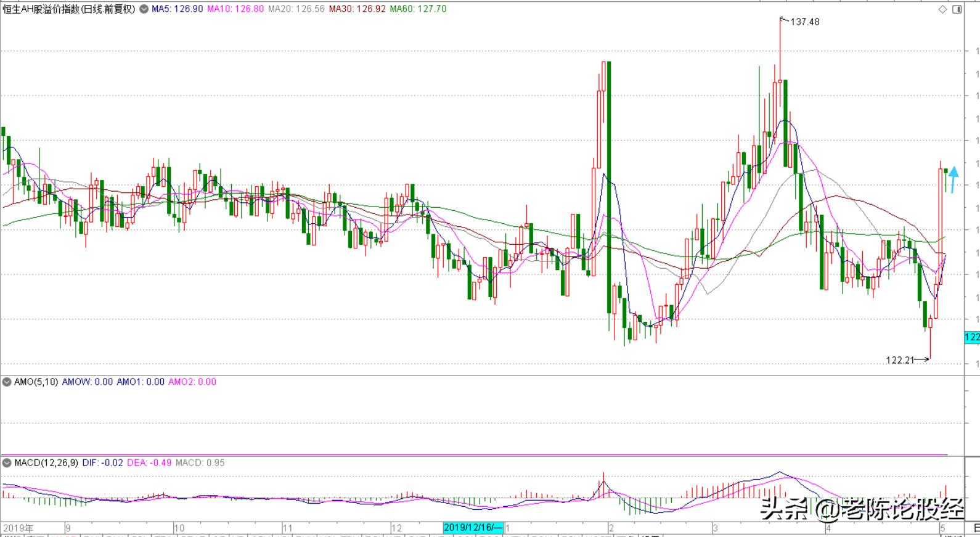Viewport: 980px width, 537px height.
Task: Click the AMO1: 0.00 value
Action: point(141,382)
